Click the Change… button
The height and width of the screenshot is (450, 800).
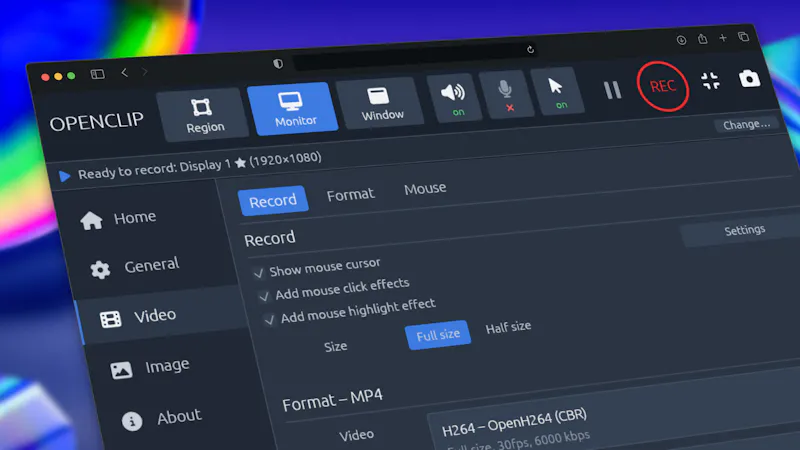pos(746,125)
